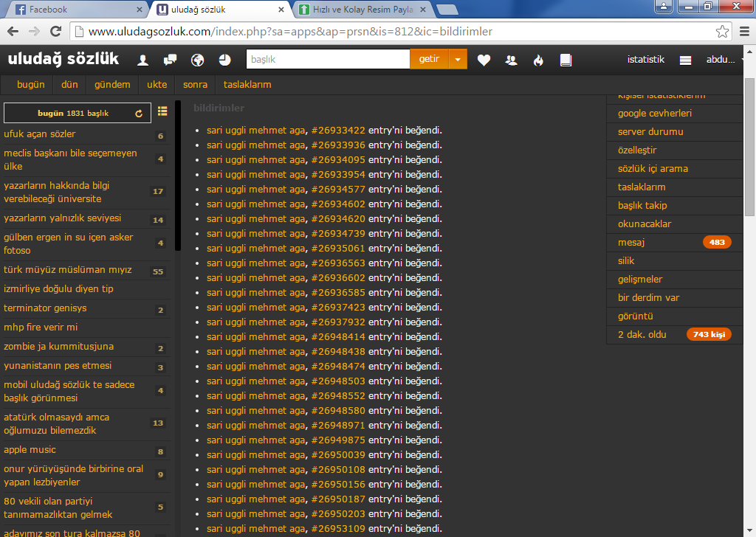Open topic yazarların yalnızlık seviyesi
Image resolution: width=756 pixels, height=537 pixels.
pyautogui.click(x=62, y=218)
